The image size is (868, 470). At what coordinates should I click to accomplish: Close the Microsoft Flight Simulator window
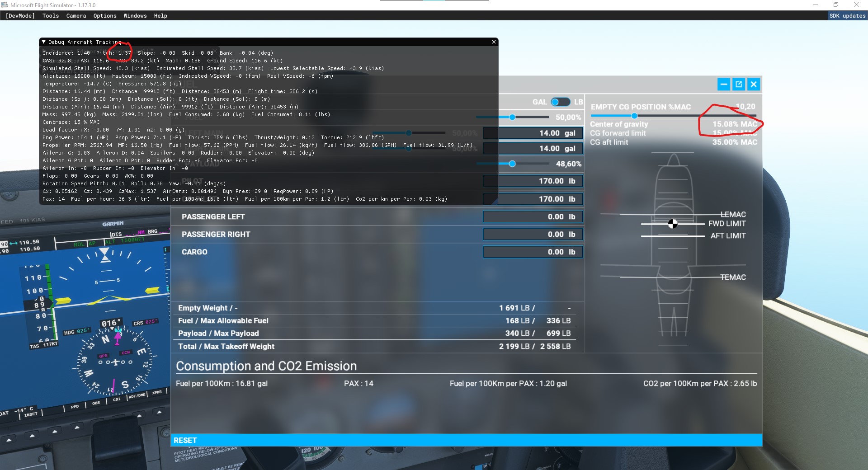click(857, 5)
